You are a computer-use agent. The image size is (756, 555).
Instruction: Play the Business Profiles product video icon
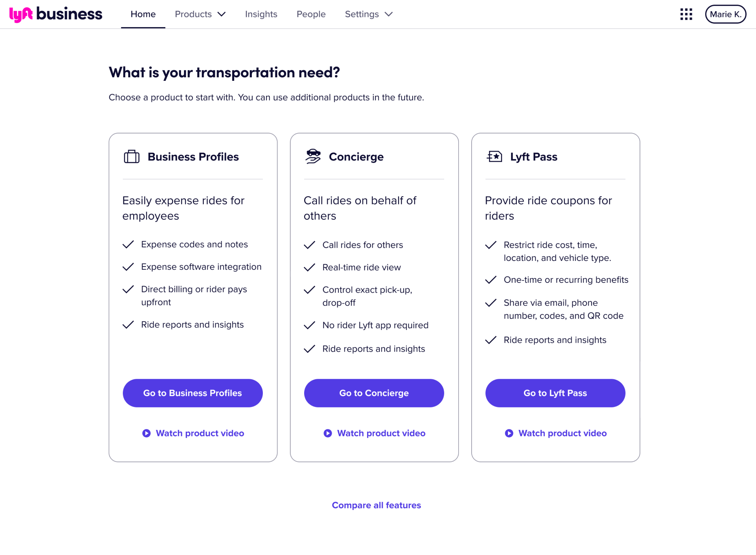146,433
